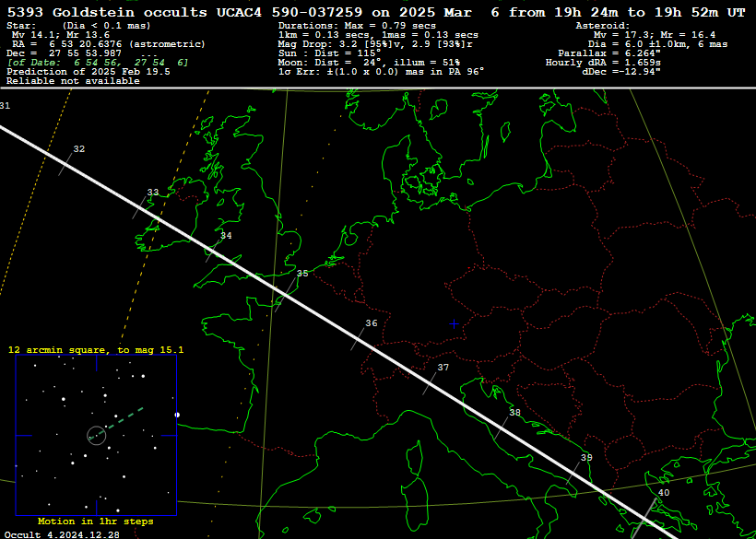Click the circled target star in finder chart
The width and height of the screenshot is (756, 539).
pyautogui.click(x=96, y=435)
